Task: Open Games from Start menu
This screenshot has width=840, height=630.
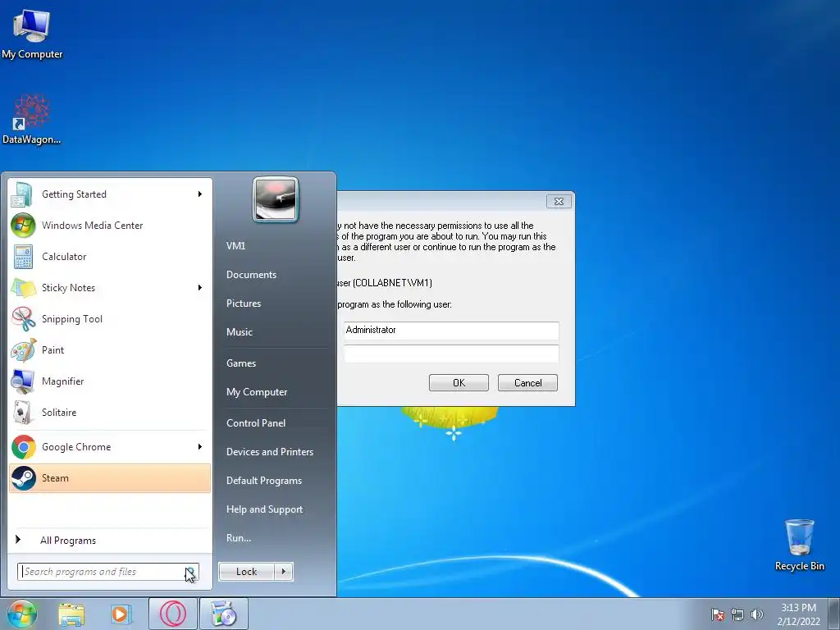Action: click(x=241, y=363)
